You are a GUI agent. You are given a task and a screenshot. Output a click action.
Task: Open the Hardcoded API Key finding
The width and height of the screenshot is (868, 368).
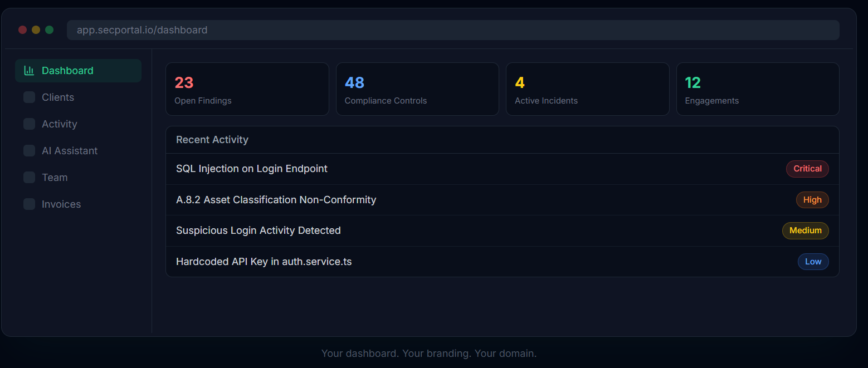264,262
